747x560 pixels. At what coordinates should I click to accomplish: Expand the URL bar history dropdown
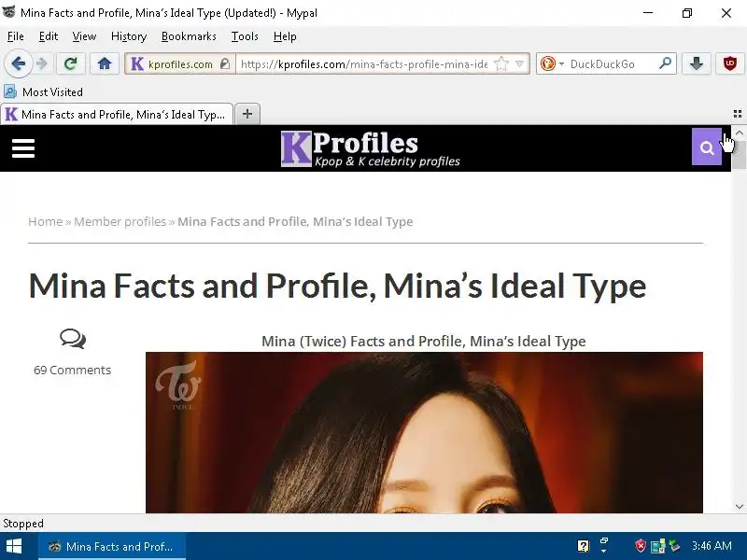coord(519,63)
